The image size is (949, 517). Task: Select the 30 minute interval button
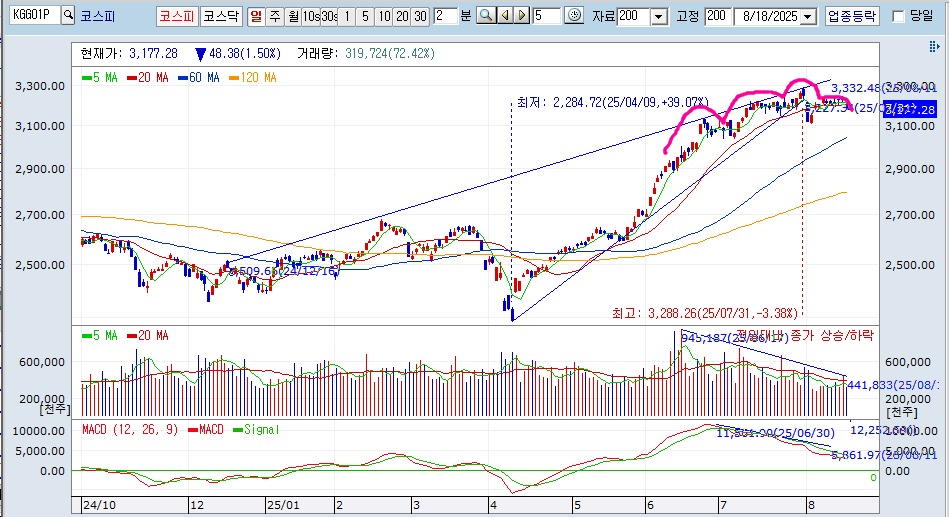(x=420, y=16)
